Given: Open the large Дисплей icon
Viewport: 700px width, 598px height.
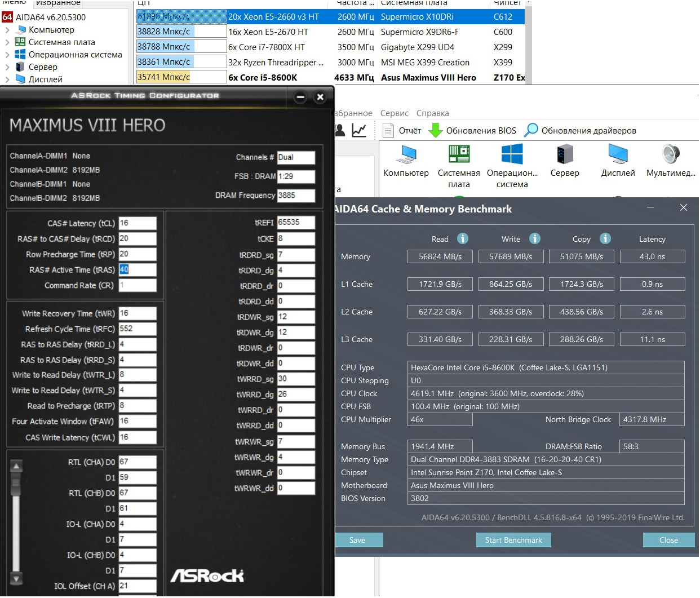Looking at the screenshot, I should click(618, 154).
